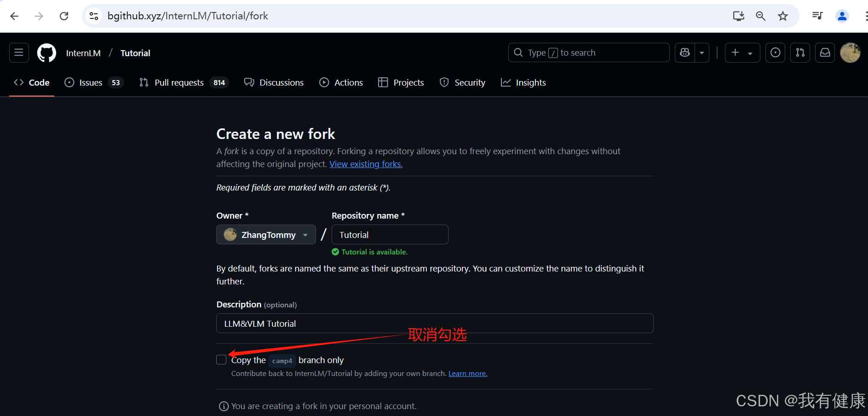Open the Learn more link

pyautogui.click(x=468, y=374)
